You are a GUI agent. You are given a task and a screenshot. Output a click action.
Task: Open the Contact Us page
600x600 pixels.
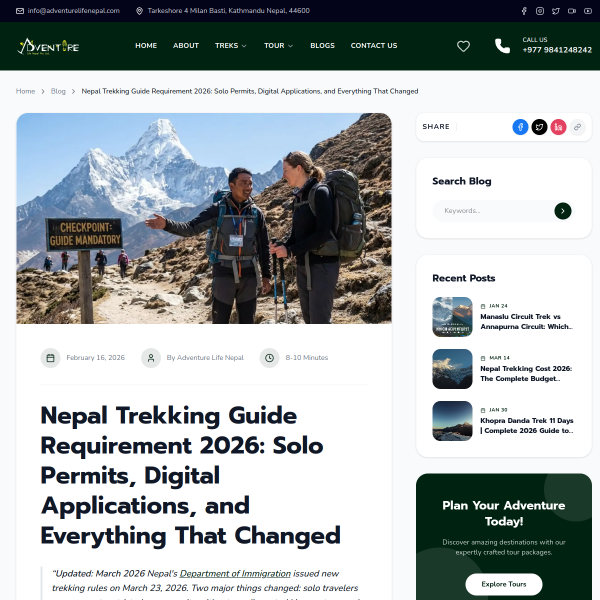click(374, 46)
